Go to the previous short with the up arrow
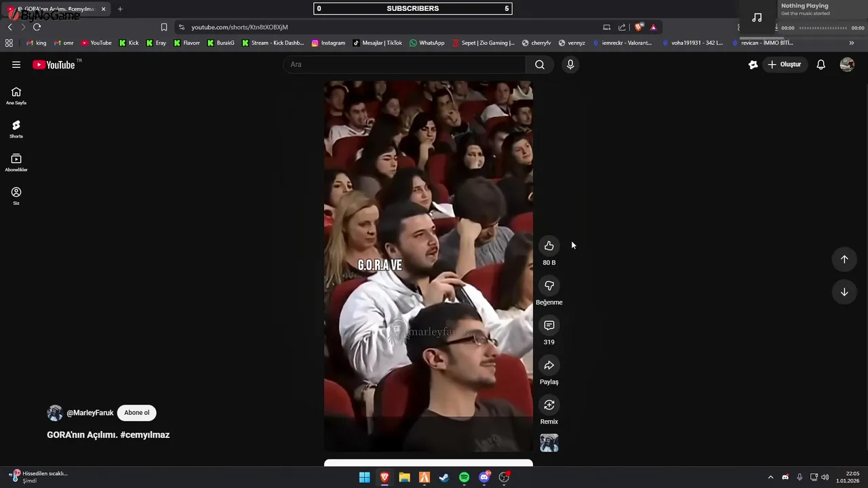Screen dimensions: 868x488 (844, 259)
